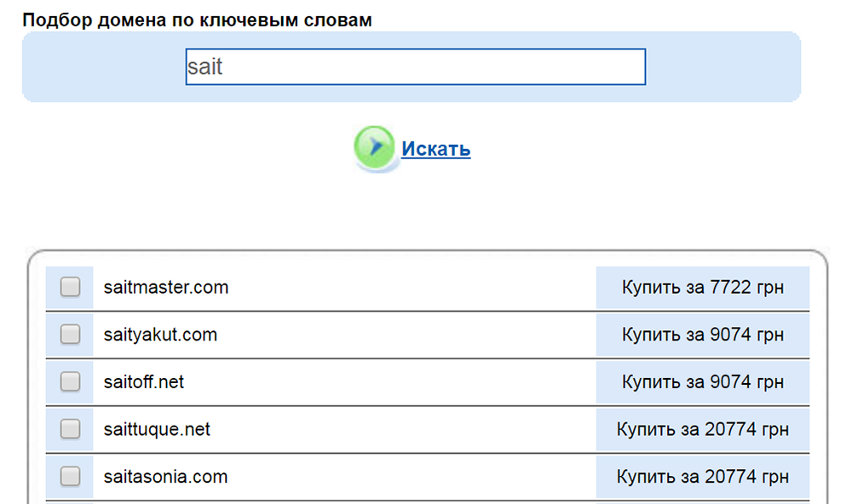
Task: Buy saitmaster.com for 7722 грн
Action: coord(702,288)
